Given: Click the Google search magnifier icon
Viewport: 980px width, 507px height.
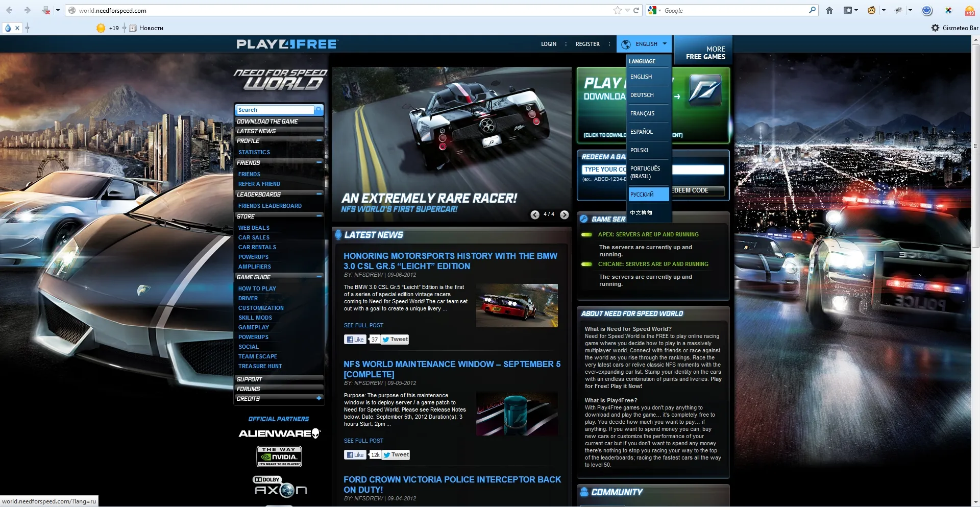Looking at the screenshot, I should coord(812,10).
